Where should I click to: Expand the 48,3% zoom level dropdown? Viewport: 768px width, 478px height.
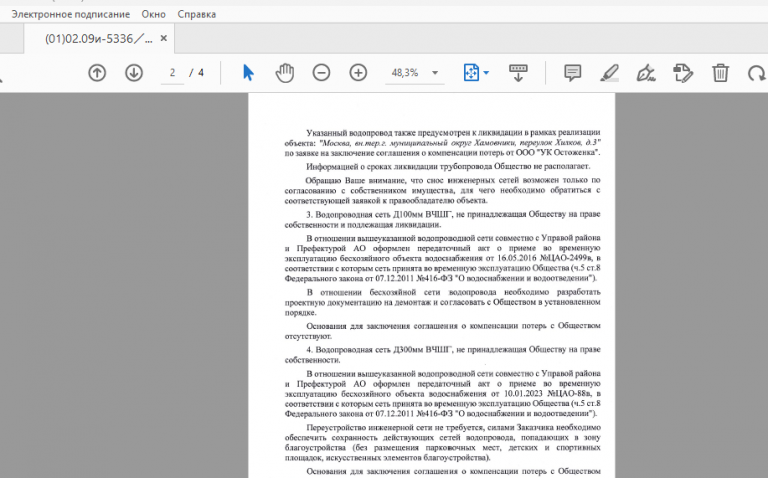[x=435, y=73]
